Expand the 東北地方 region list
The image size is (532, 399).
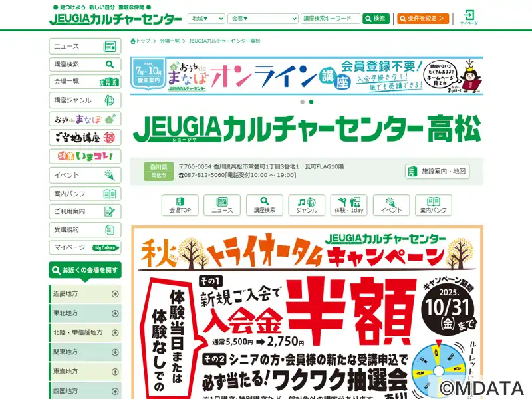[85, 313]
